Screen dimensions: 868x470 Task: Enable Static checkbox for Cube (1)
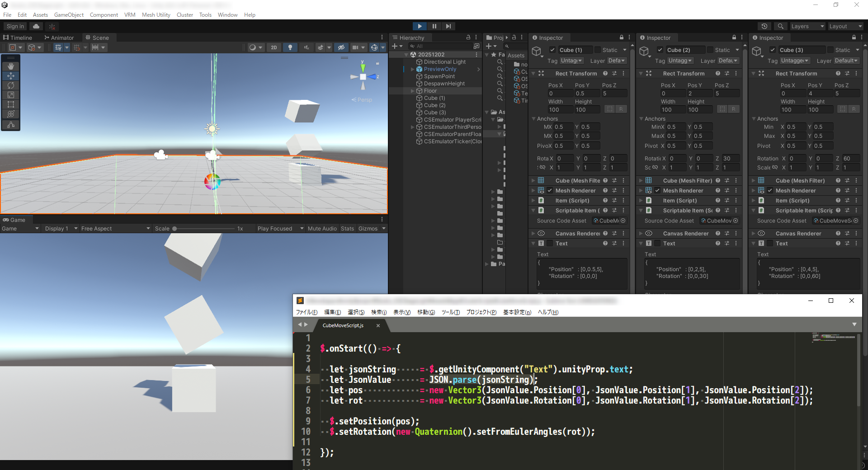(598, 50)
